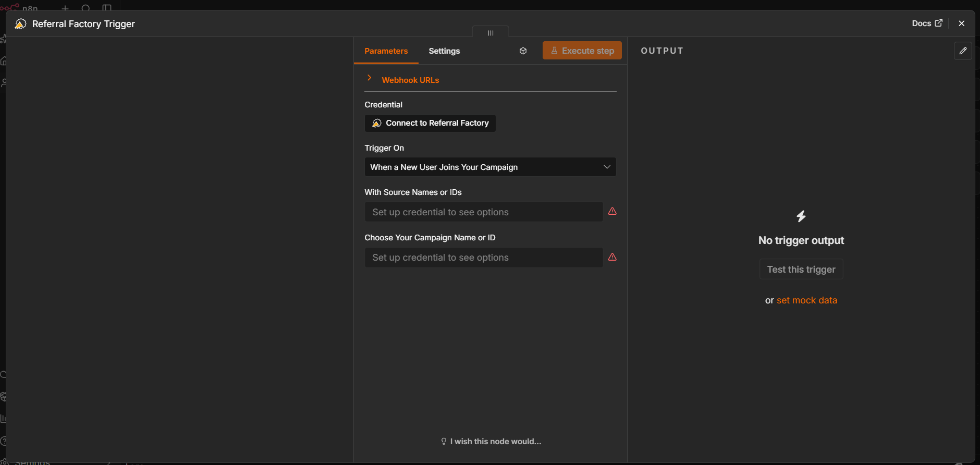
Task: Open the Docs external link
Action: [x=927, y=23]
